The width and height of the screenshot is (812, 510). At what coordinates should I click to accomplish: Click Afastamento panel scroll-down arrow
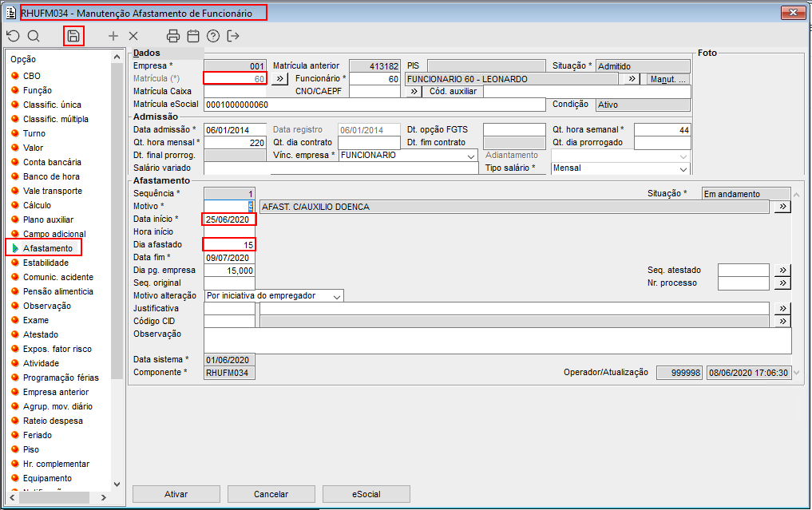(x=797, y=372)
